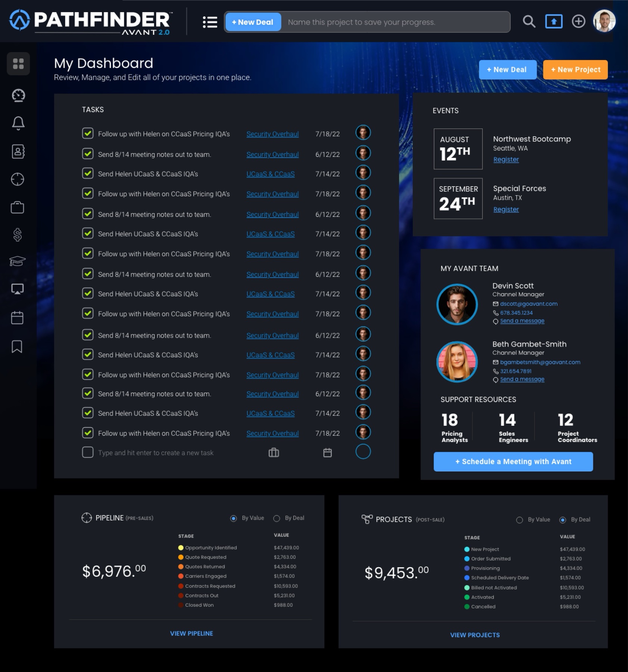Click the September 24th event date box
The height and width of the screenshot is (672, 628).
pyautogui.click(x=458, y=198)
